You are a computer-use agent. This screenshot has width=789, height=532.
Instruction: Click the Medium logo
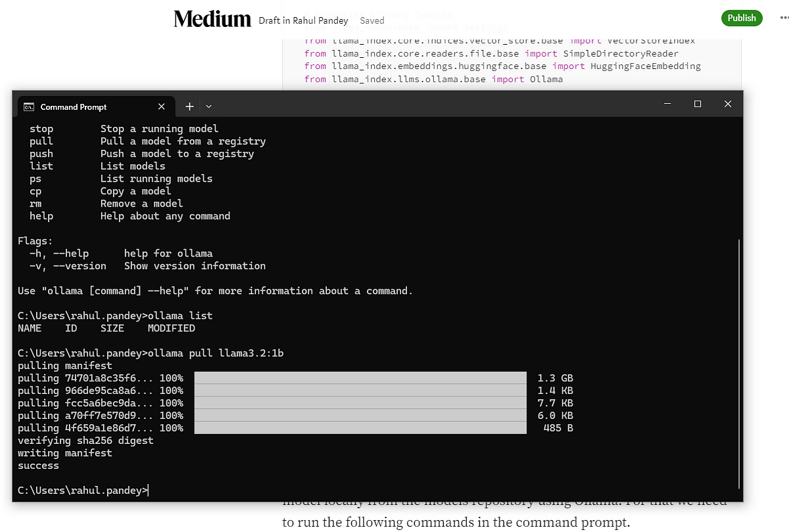pos(212,20)
